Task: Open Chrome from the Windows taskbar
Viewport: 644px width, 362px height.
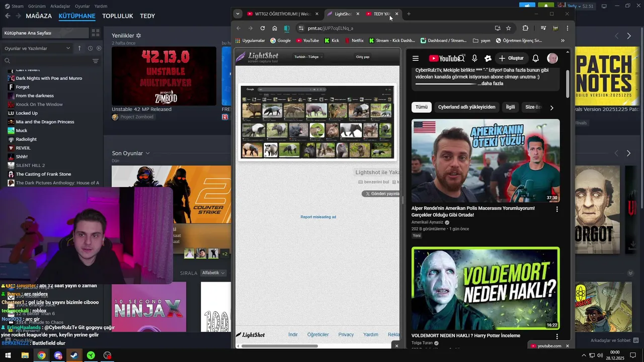Action: click(41, 355)
